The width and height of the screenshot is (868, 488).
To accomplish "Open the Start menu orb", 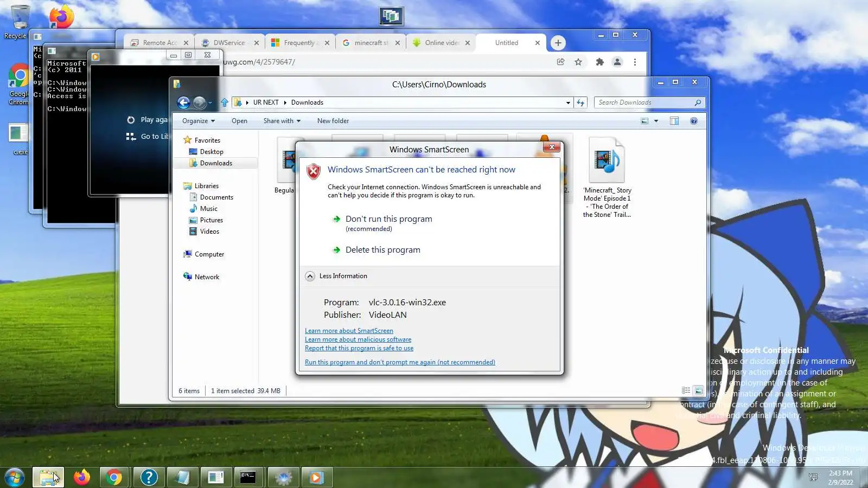I will point(15,477).
